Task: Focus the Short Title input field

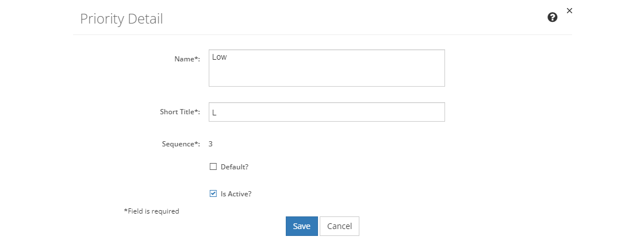Action: pyautogui.click(x=327, y=112)
